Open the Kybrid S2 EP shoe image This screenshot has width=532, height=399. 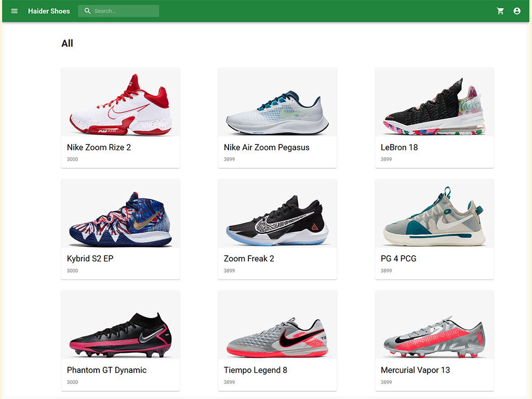(x=121, y=214)
